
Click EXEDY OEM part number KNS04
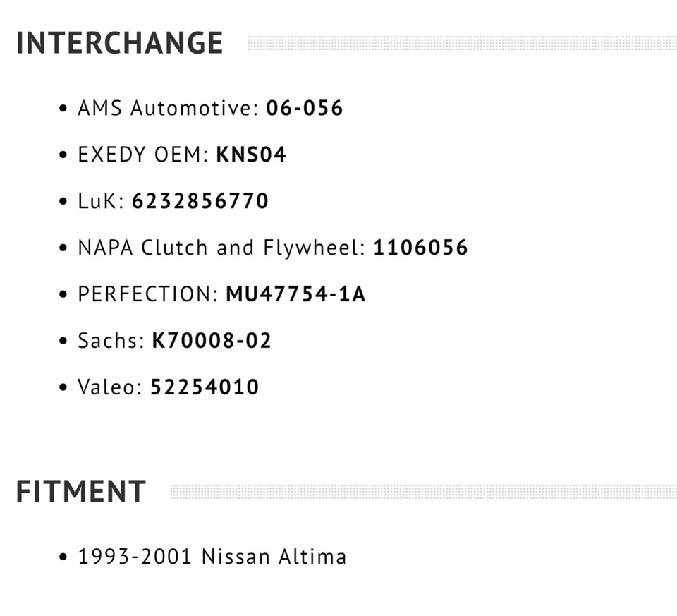pyautogui.click(x=251, y=155)
